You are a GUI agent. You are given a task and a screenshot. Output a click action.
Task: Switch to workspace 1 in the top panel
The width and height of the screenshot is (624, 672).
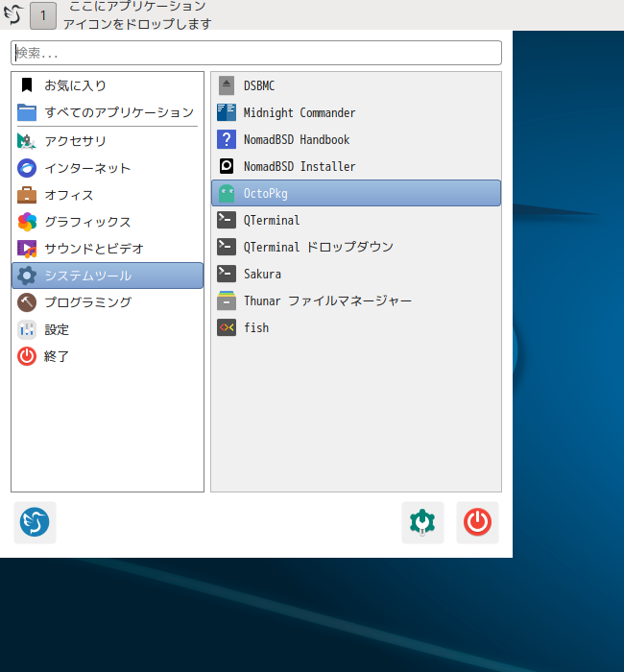[43, 16]
